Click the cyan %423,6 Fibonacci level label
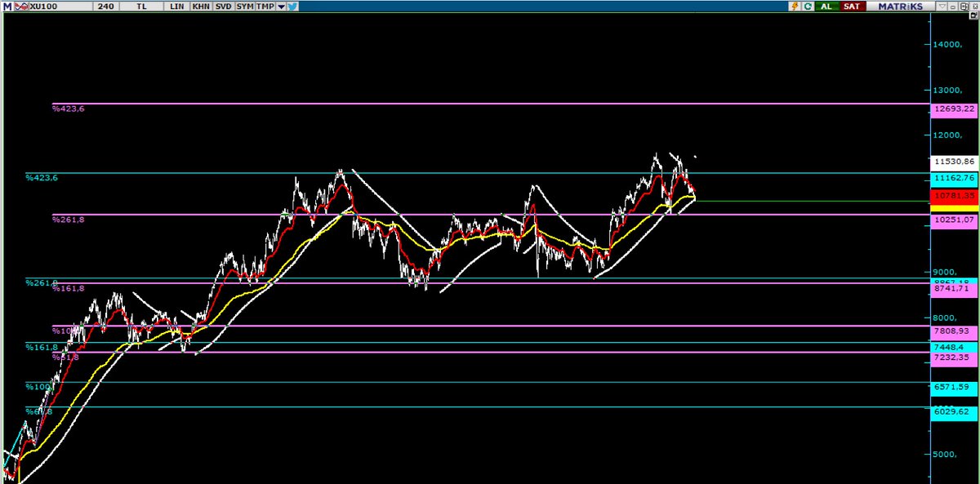This screenshot has width=980, height=484. (x=41, y=177)
